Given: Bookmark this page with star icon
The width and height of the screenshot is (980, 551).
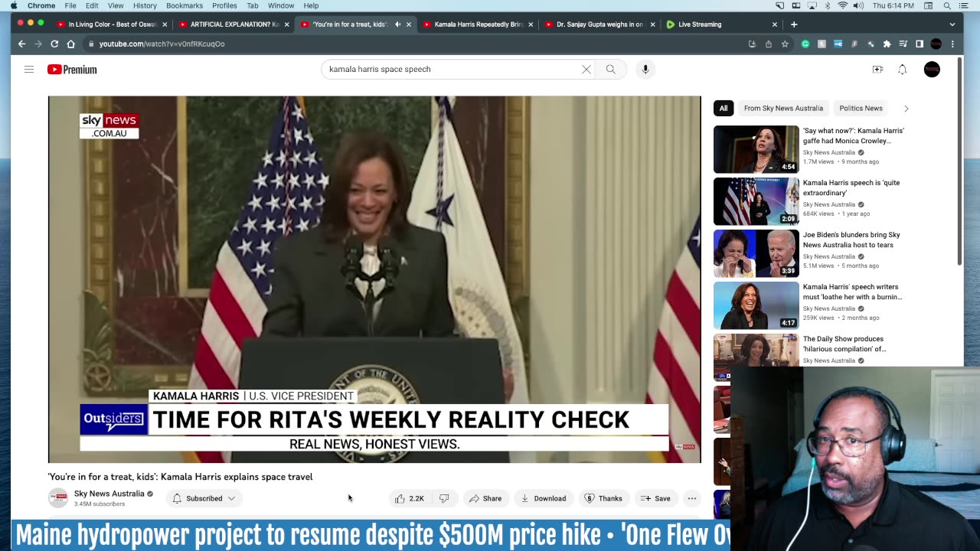Looking at the screenshot, I should click(785, 44).
